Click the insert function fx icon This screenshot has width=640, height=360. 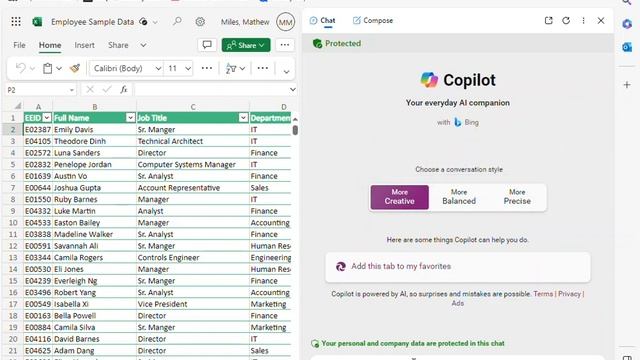click(124, 89)
